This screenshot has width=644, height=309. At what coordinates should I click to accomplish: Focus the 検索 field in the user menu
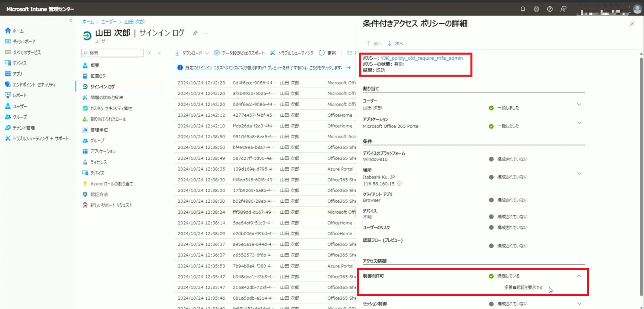coord(112,53)
